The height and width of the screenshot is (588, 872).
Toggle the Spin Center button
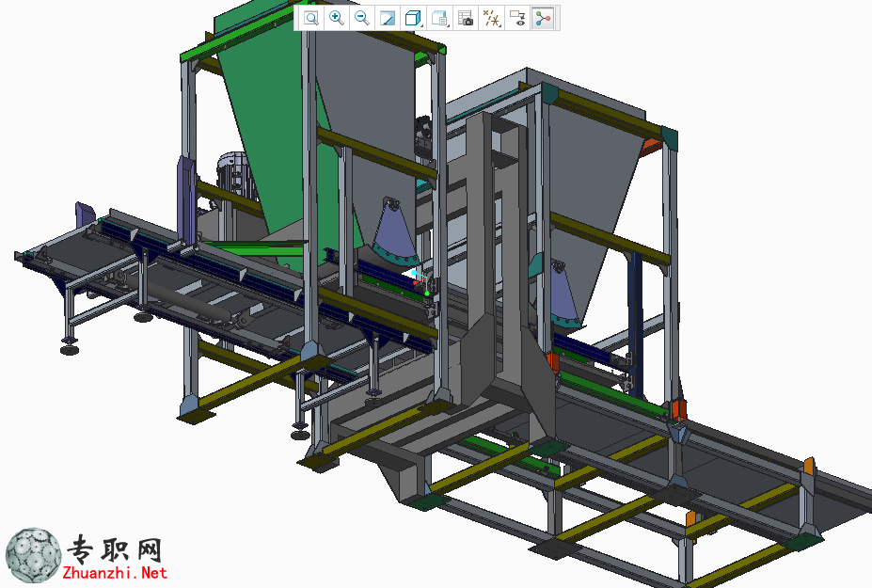click(x=543, y=19)
